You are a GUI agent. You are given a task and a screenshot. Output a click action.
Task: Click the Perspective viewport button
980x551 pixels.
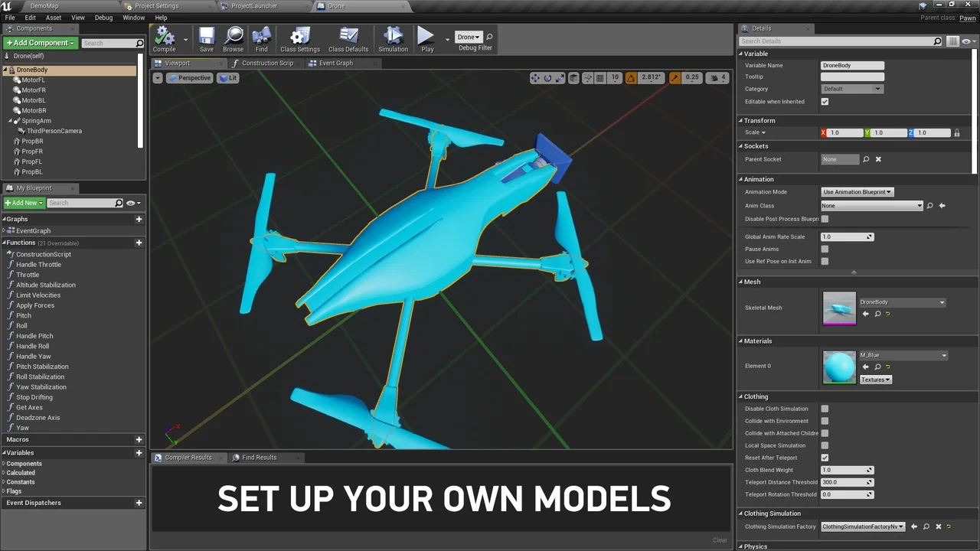(x=189, y=78)
